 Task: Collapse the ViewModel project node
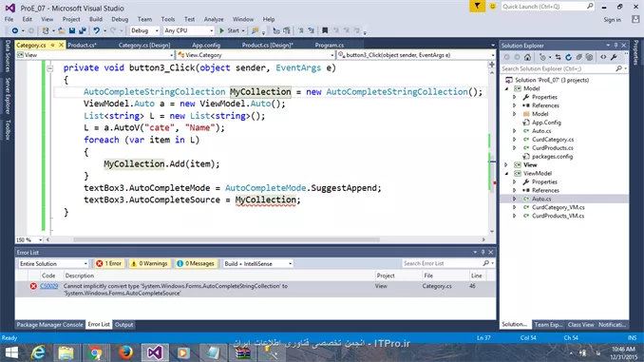tap(506, 173)
